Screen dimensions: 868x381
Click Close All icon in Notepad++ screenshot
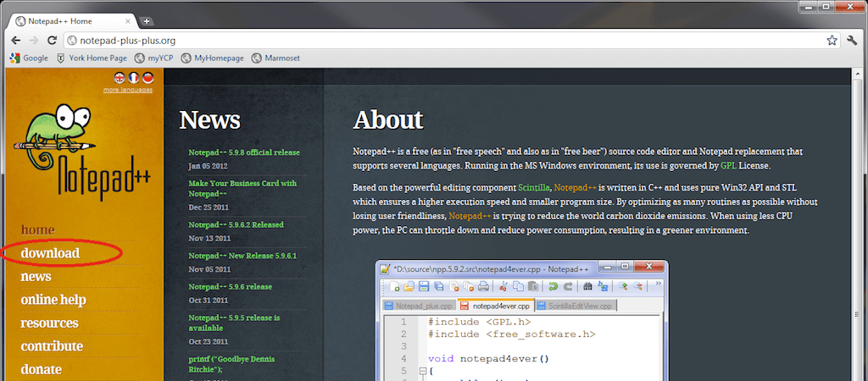coord(468,286)
